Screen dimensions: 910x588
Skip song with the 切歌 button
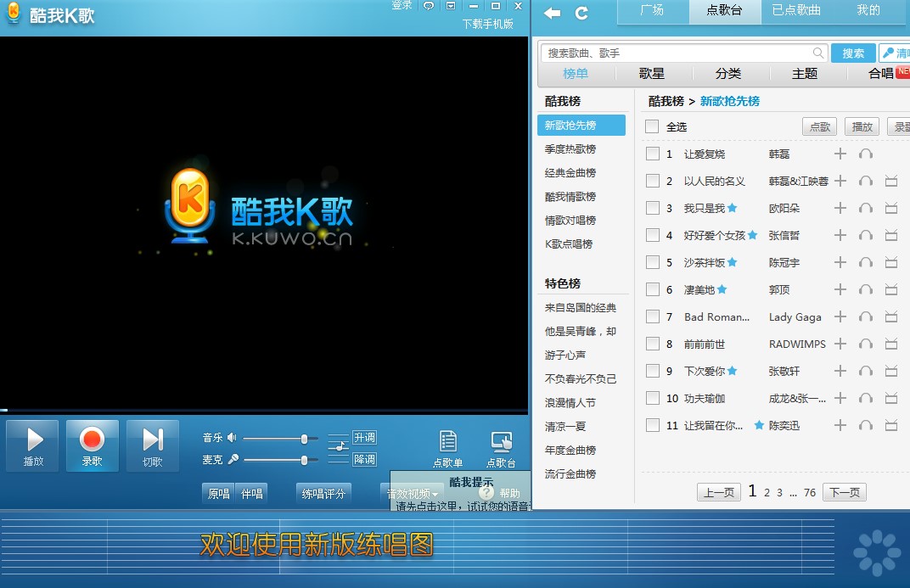[x=153, y=445]
